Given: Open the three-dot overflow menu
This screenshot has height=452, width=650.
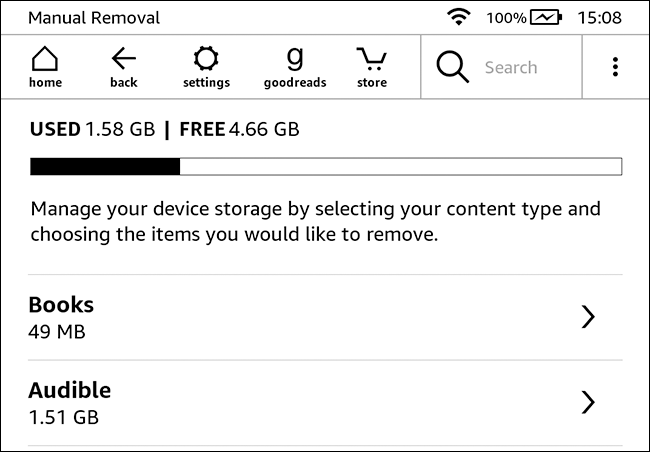Looking at the screenshot, I should 615,67.
